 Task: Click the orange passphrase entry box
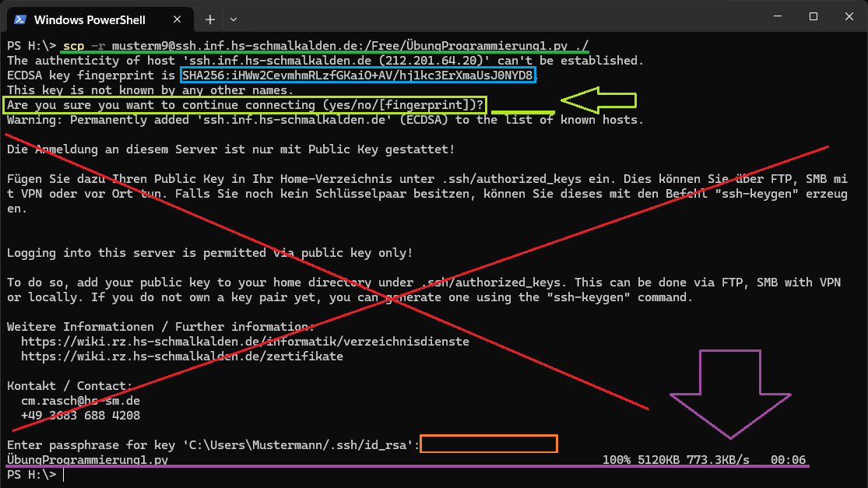point(489,444)
